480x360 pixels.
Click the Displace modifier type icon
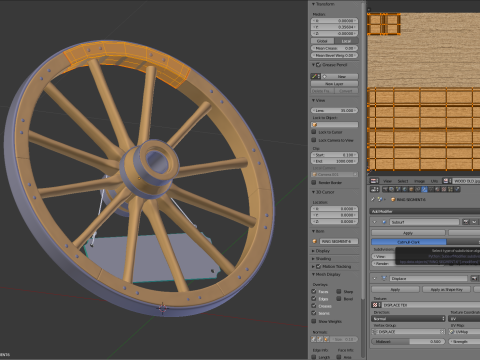click(384, 278)
